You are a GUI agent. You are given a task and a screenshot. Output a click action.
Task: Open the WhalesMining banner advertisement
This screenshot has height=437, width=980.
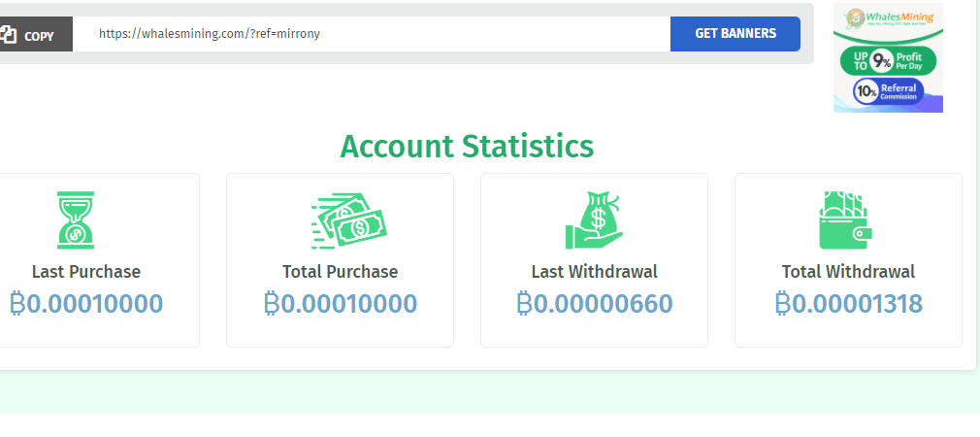pyautogui.click(x=888, y=58)
